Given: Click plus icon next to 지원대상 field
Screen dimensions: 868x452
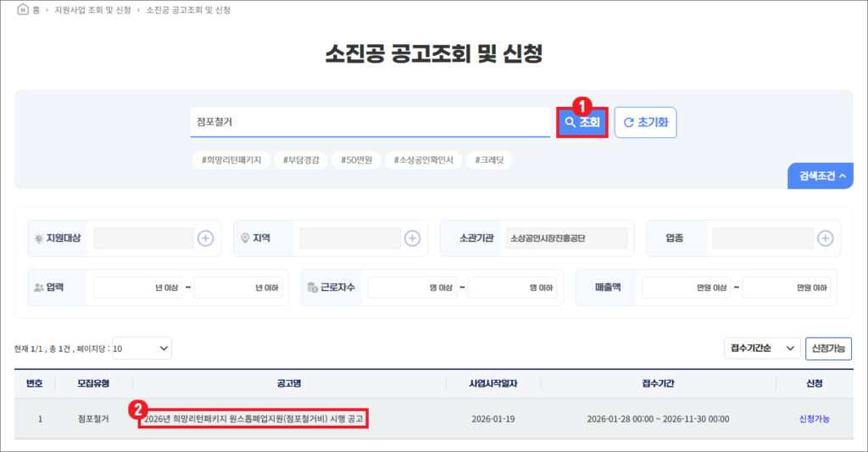Looking at the screenshot, I should pyautogui.click(x=205, y=238).
